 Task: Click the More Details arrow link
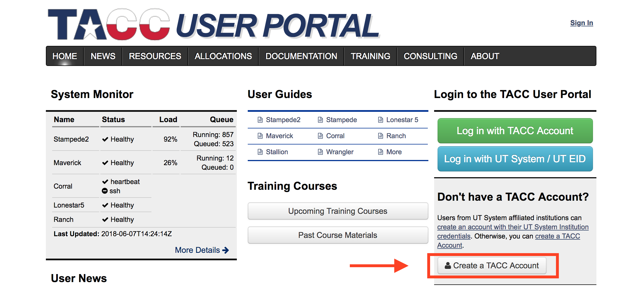pos(202,250)
